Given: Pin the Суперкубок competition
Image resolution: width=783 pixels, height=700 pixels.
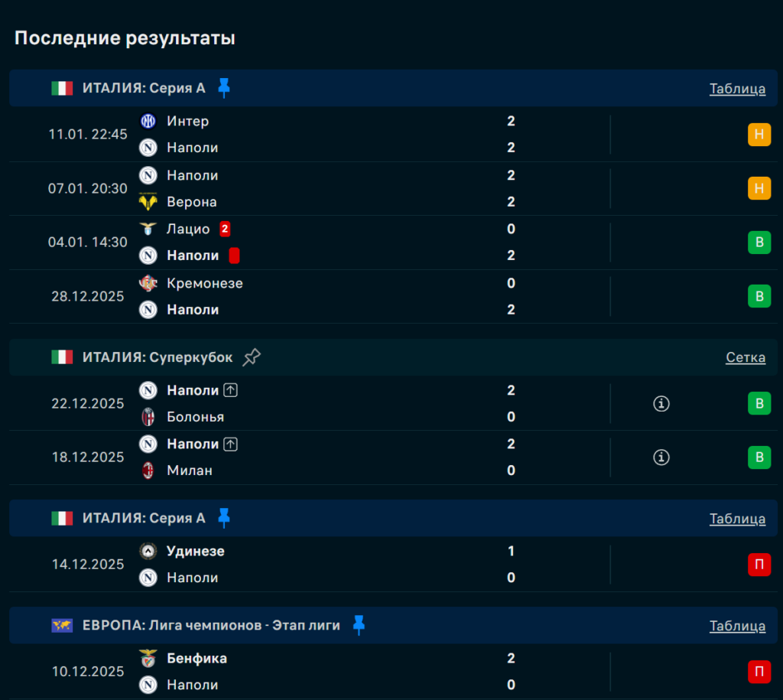Looking at the screenshot, I should click(252, 357).
